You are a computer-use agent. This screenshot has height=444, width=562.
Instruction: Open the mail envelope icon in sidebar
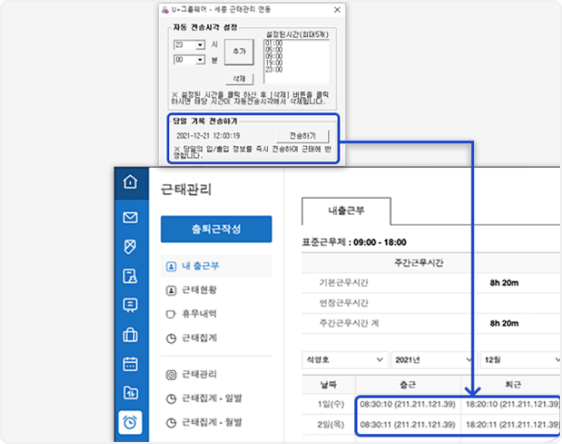coord(130,218)
